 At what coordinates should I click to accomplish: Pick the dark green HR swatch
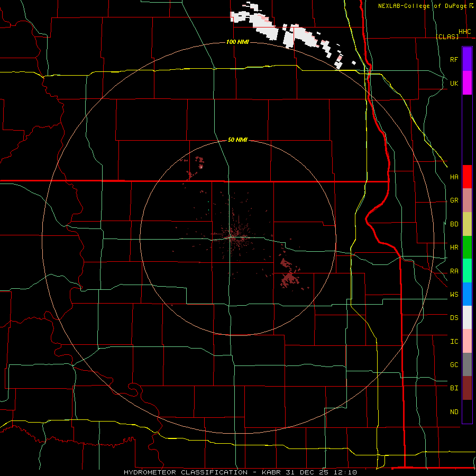coord(467,248)
